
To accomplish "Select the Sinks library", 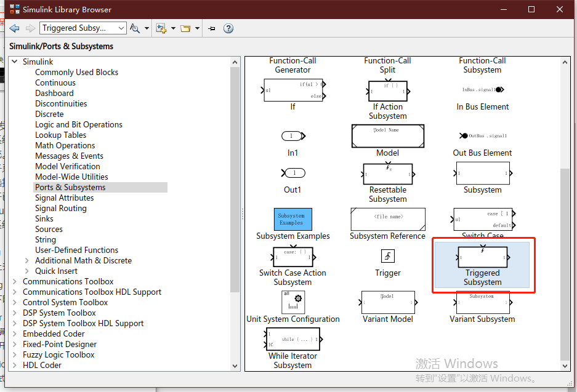I will [x=44, y=219].
